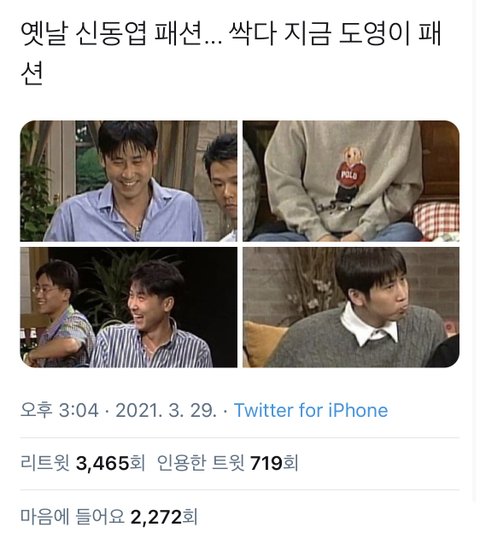This screenshot has width=480, height=539.
Task: Open the gray knit sweater photo
Action: click(x=351, y=307)
